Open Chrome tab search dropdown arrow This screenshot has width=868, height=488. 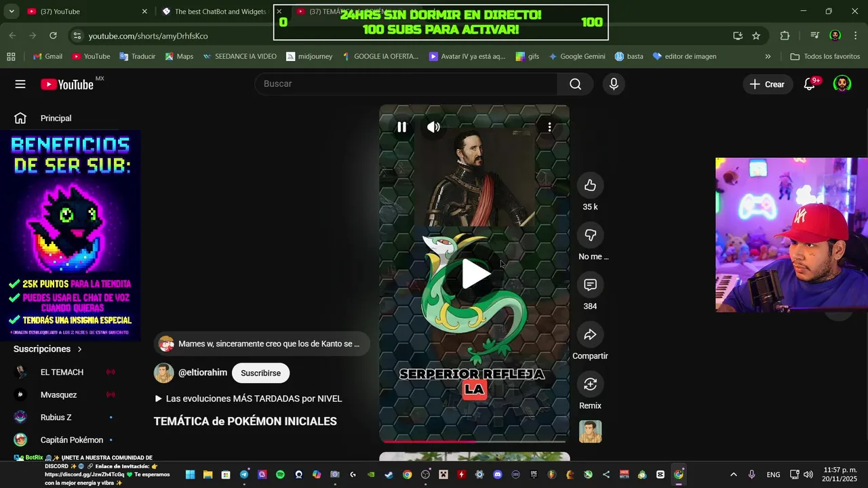tap(12, 12)
